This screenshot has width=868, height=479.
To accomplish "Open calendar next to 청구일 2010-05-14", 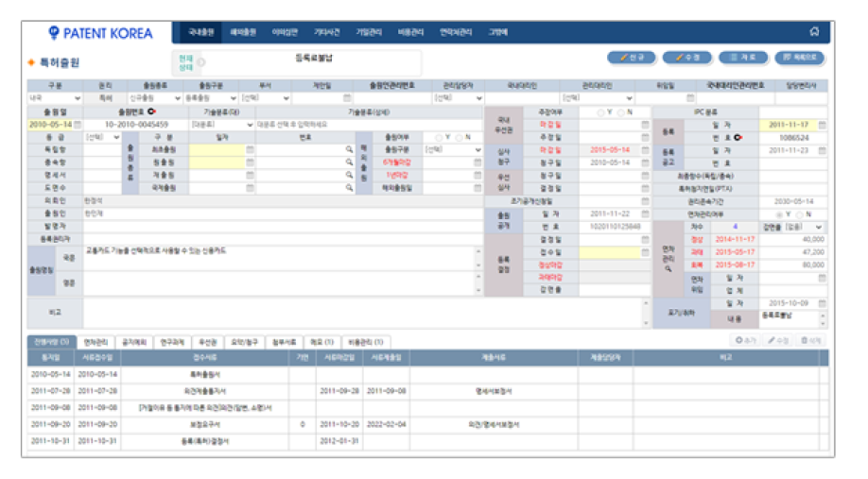I will click(x=645, y=163).
